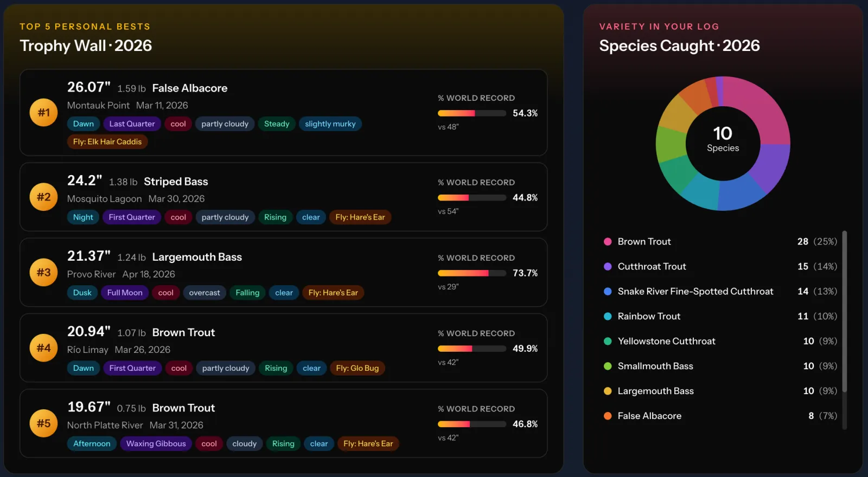868x477 pixels.
Task: Click the #1 rank badge
Action: tap(43, 112)
